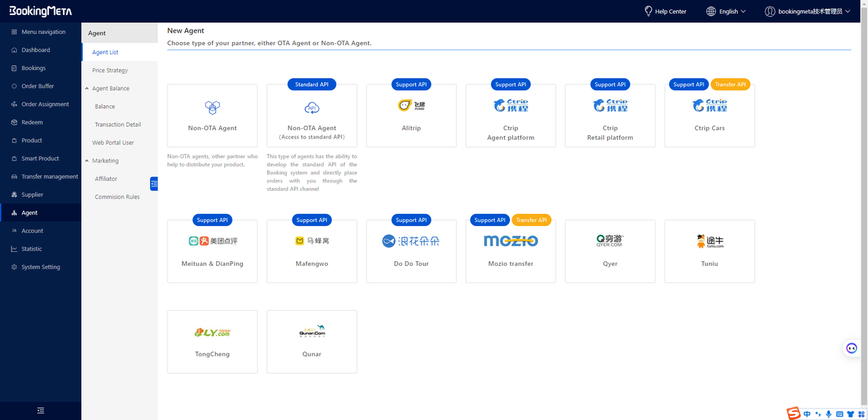This screenshot has height=420, width=868.
Task: Select the Alitrip agent logo
Action: (x=411, y=106)
